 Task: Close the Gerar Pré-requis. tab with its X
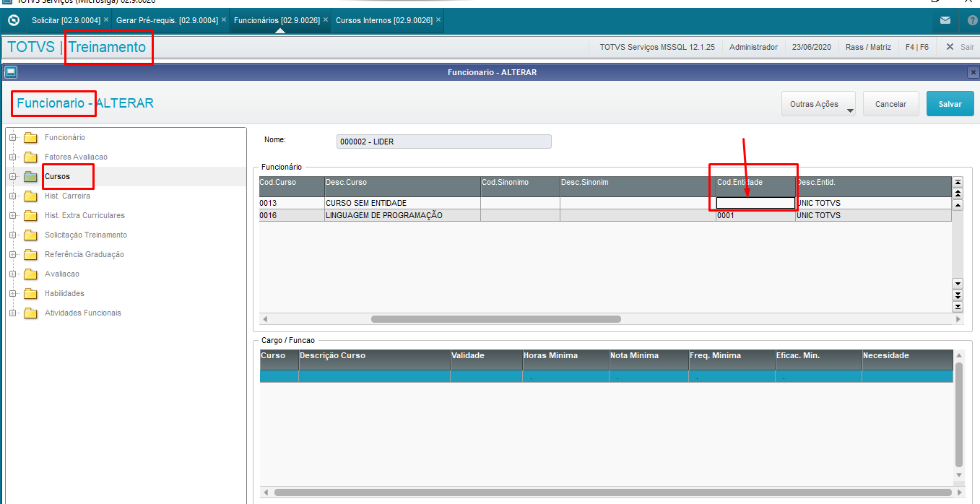coord(224,20)
